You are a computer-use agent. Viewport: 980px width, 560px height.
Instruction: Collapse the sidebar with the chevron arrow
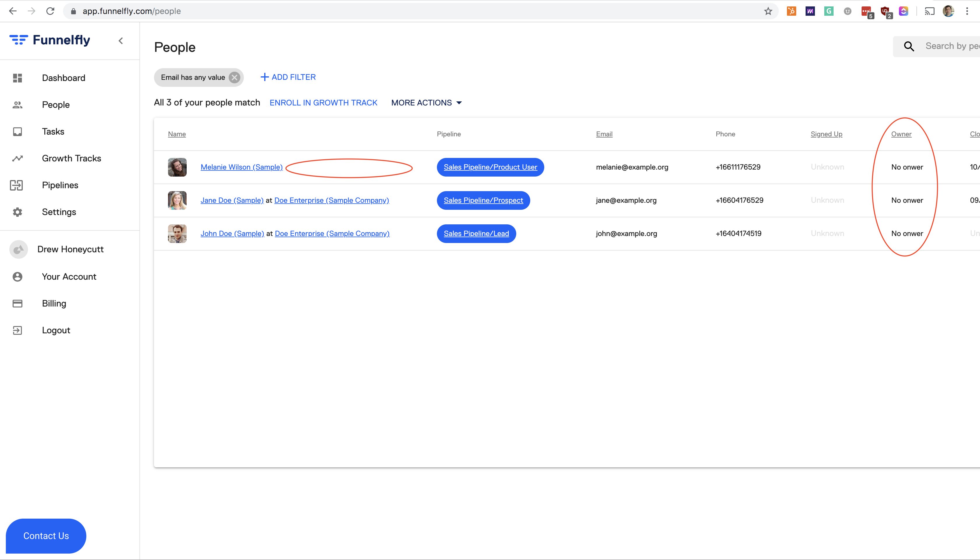pyautogui.click(x=121, y=41)
